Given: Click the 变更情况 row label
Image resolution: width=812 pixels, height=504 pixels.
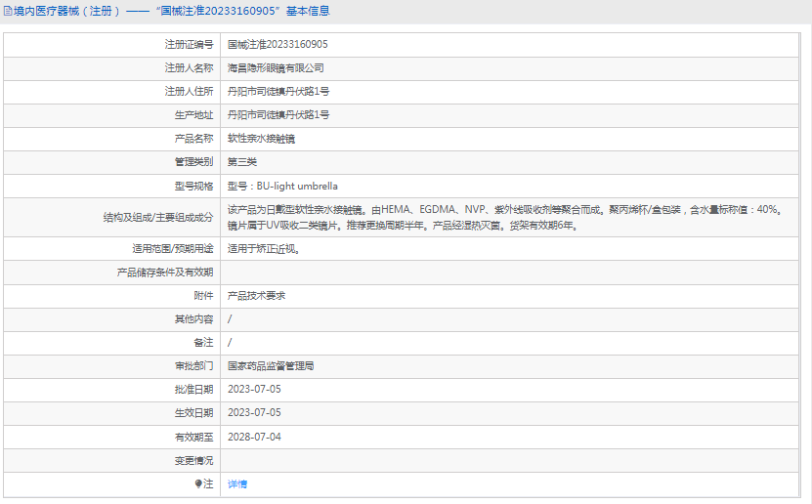Looking at the screenshot, I should [x=193, y=460].
